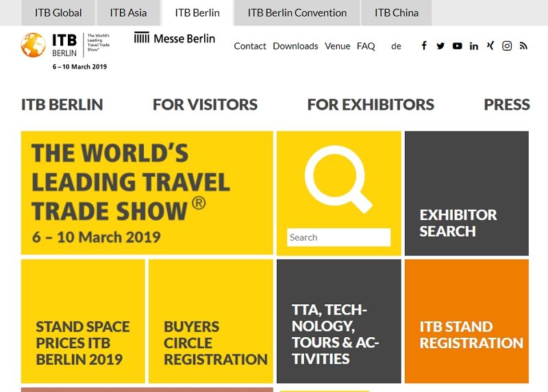Open Stand Space Prices ITB Berlin 2019 tile
This screenshot has width=548, height=392.
tap(83, 321)
